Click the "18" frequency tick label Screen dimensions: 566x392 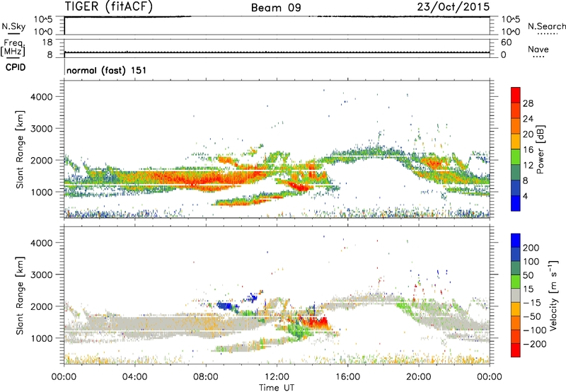pos(47,42)
